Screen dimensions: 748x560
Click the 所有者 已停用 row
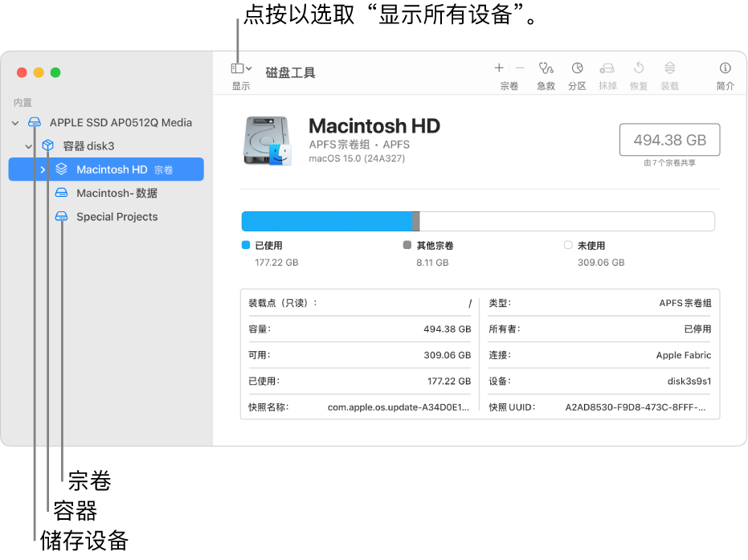[x=599, y=329]
